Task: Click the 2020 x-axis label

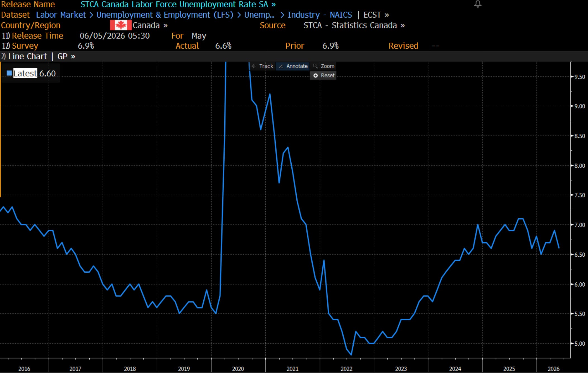Action: 238,369
